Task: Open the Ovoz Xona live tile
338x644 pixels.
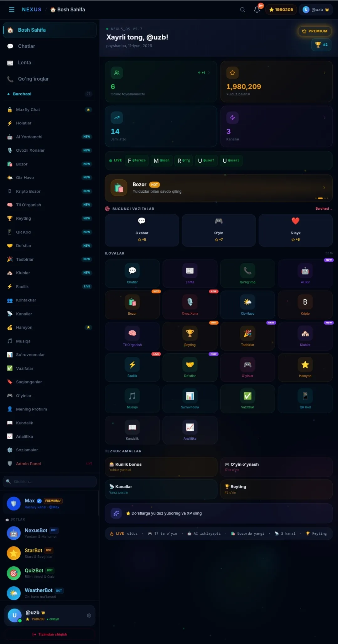Action: point(190,305)
